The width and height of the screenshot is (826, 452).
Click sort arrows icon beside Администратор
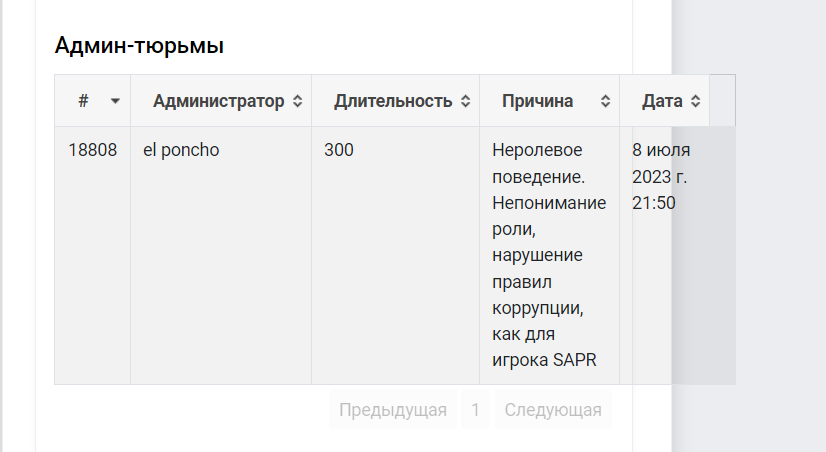point(298,101)
